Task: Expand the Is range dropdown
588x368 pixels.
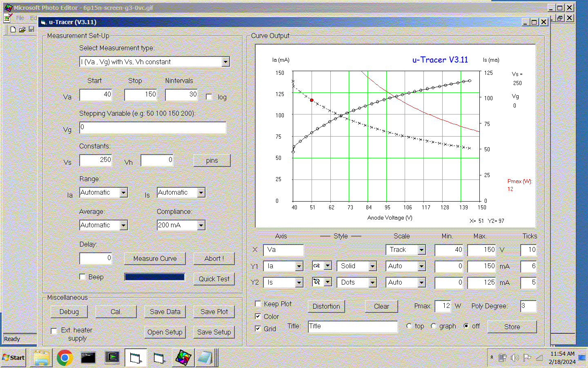Action: coord(201,193)
